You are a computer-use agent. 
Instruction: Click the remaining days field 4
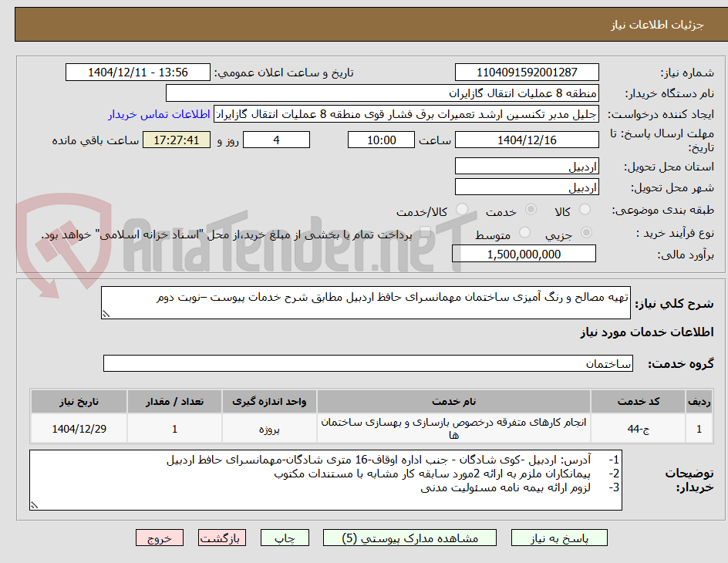(x=276, y=140)
